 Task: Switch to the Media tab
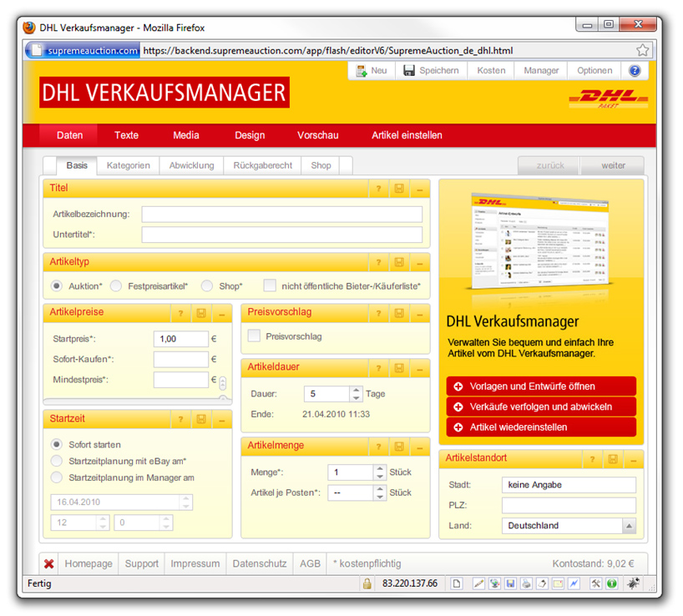coord(186,135)
